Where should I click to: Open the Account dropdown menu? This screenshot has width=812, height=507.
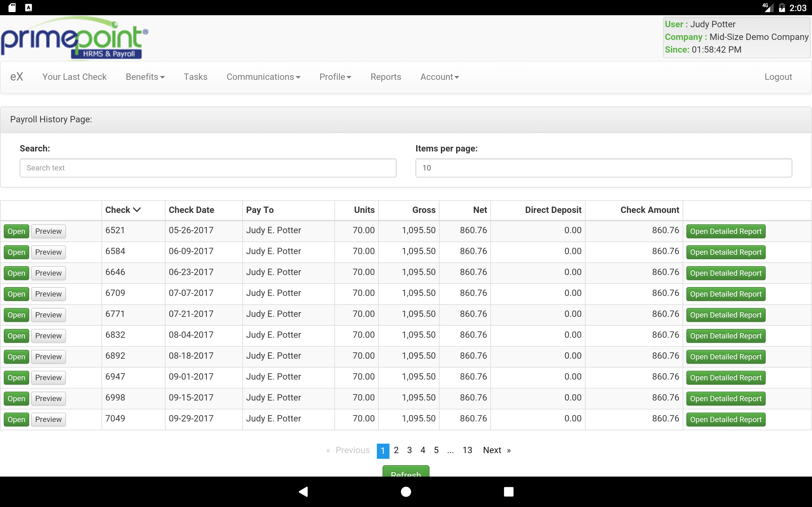click(440, 77)
